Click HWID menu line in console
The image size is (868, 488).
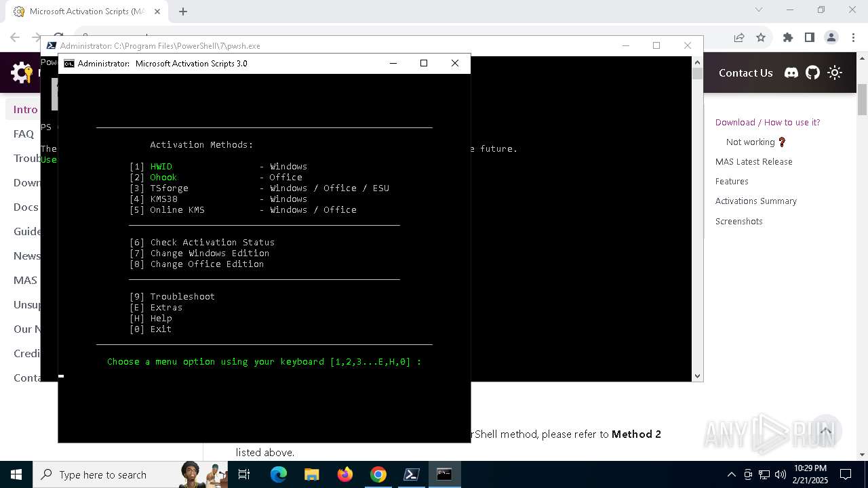click(x=218, y=166)
